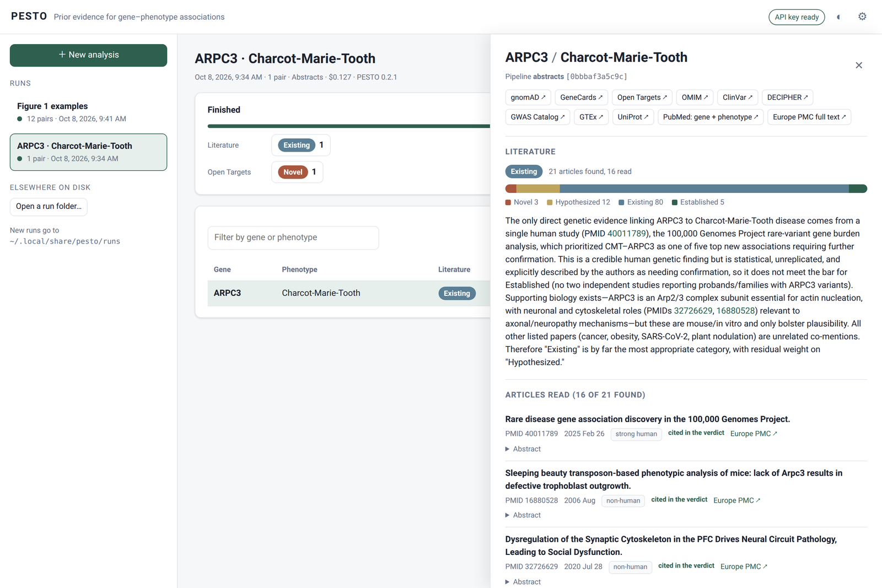882x588 pixels.
Task: Close the ARPC3 detail panel
Action: [x=859, y=65]
